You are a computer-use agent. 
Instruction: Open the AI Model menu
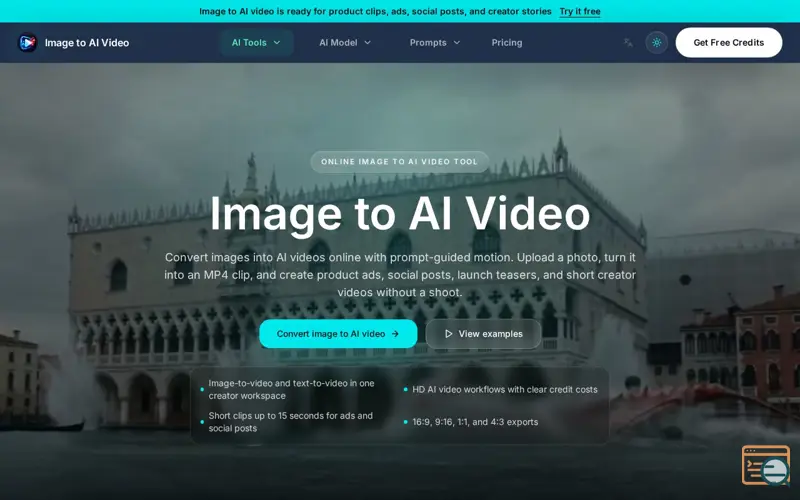pyautogui.click(x=345, y=43)
